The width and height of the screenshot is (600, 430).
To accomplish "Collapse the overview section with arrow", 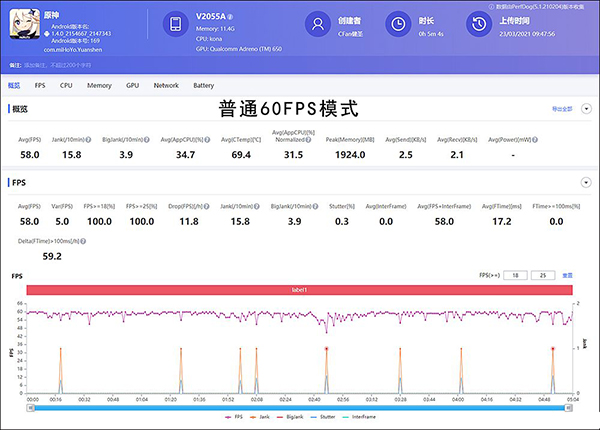I will click(585, 108).
